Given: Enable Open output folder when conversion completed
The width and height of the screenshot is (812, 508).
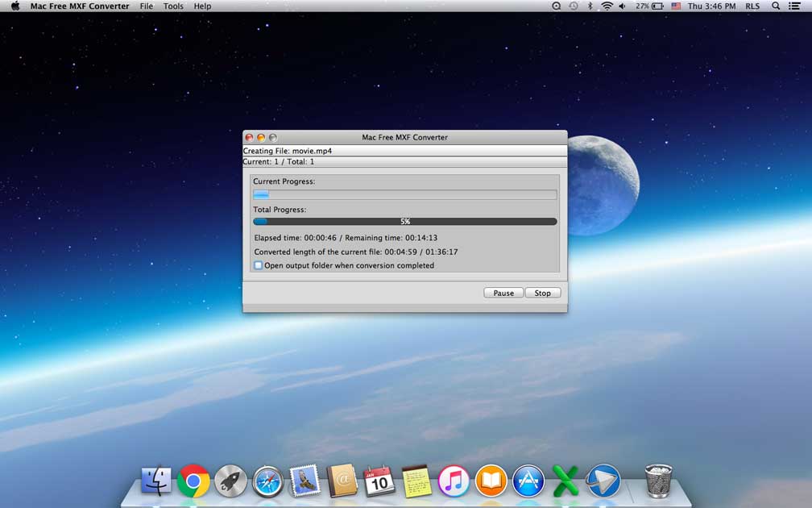Looking at the screenshot, I should (x=258, y=265).
